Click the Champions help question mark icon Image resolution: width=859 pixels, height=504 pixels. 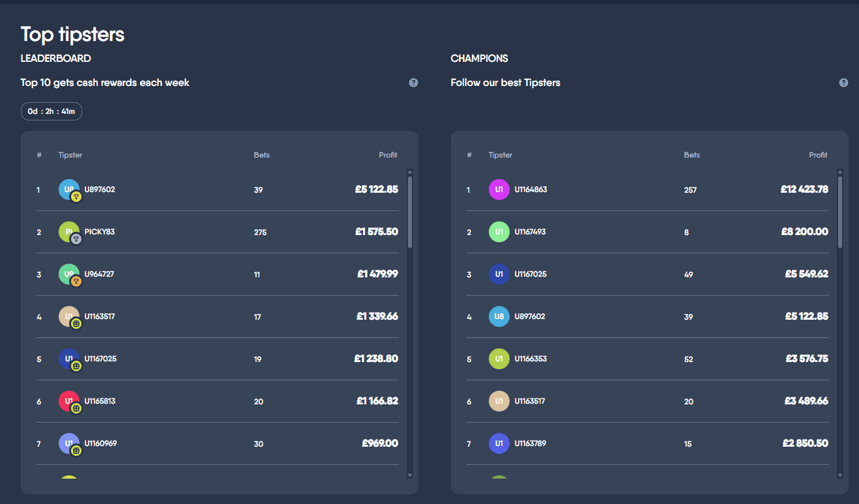click(843, 83)
